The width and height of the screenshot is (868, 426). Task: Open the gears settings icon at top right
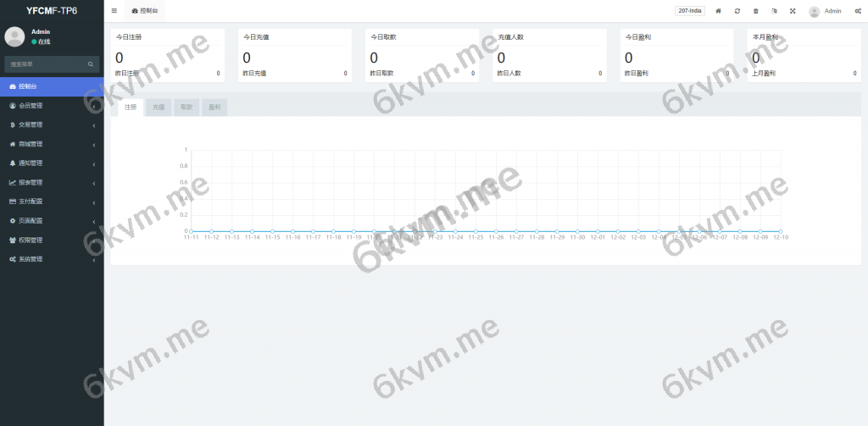[858, 11]
